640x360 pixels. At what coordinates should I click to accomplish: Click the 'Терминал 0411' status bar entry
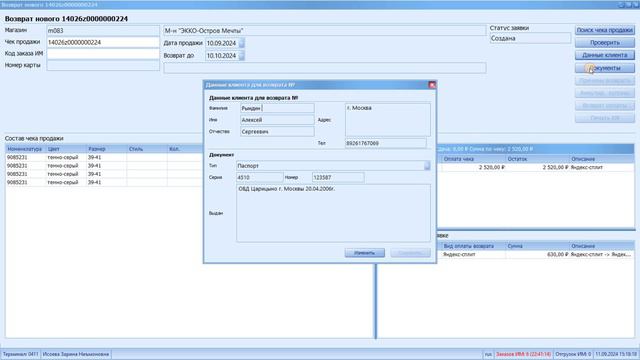(20, 354)
